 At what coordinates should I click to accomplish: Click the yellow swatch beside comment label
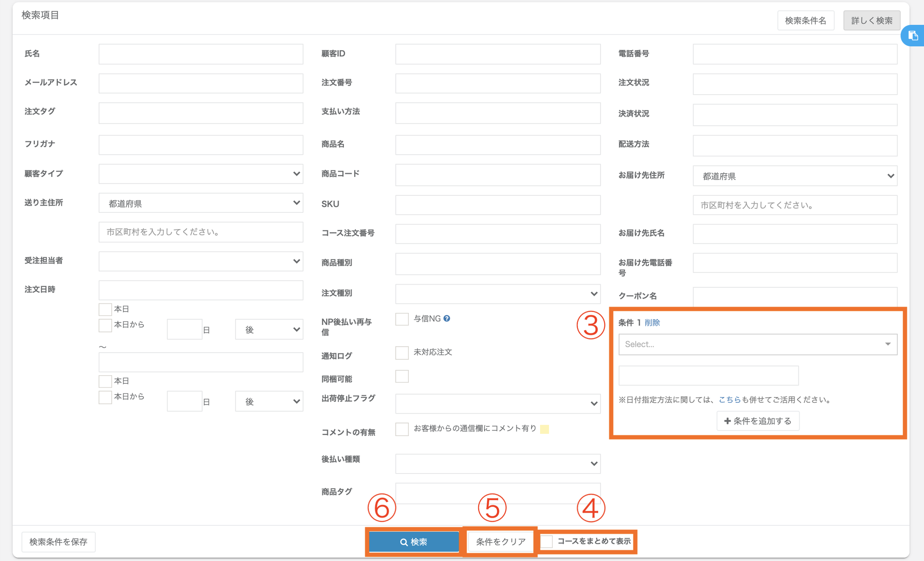pyautogui.click(x=545, y=429)
